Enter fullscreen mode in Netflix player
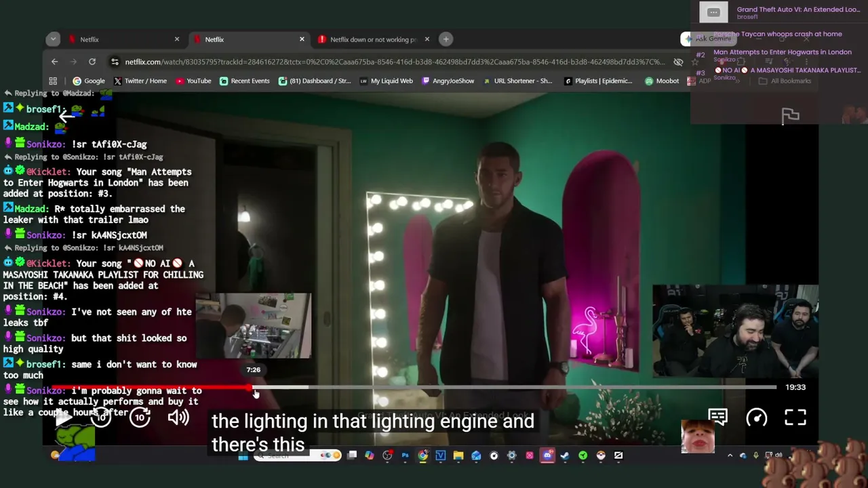This screenshot has width=868, height=488. 795,418
